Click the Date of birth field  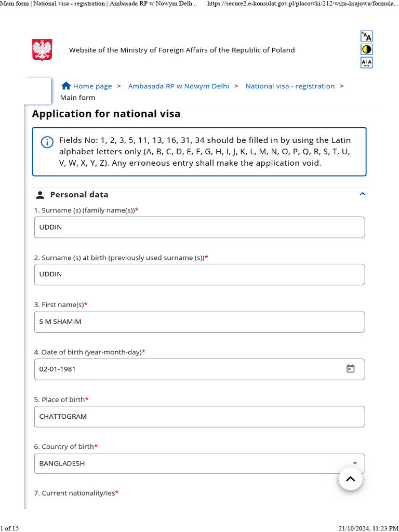(x=187, y=369)
